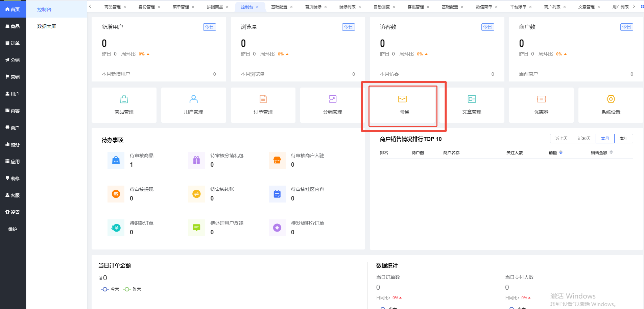Viewport: 644px width, 309px height.
Task: Toggle the 今天 chart legend
Action: click(x=110, y=289)
